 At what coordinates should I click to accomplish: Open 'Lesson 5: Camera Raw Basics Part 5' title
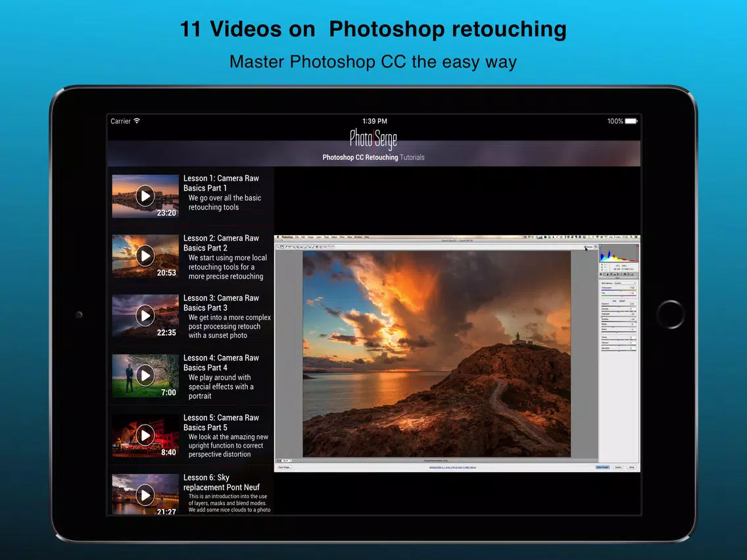(x=221, y=423)
